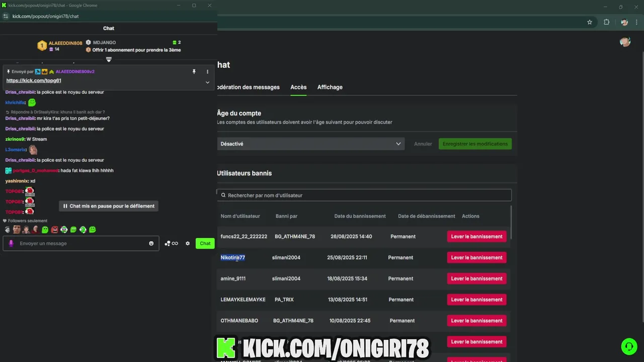This screenshot has height=362, width=644.
Task: Click MDJANGO in leaderboard
Action: (104, 43)
